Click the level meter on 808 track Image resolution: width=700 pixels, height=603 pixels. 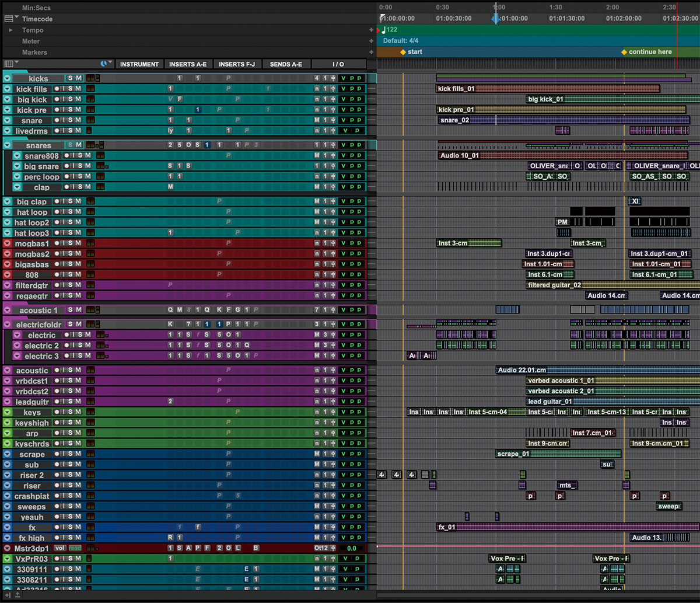90,275
